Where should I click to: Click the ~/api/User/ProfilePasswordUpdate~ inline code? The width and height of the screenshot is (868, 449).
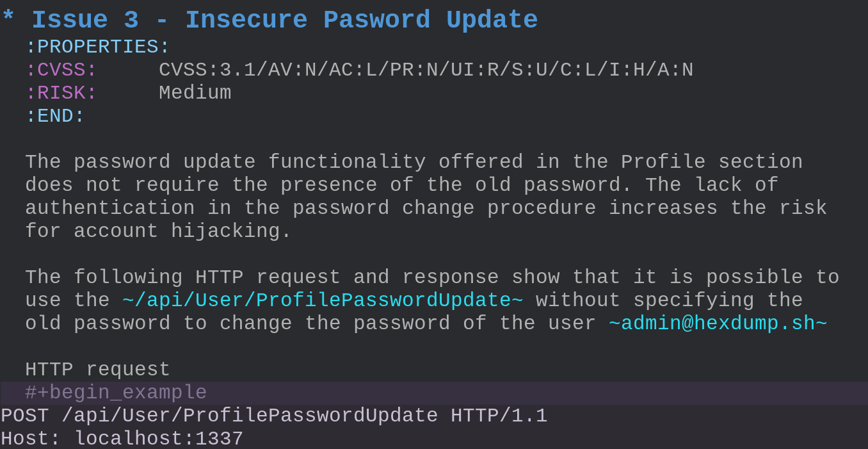(322, 300)
